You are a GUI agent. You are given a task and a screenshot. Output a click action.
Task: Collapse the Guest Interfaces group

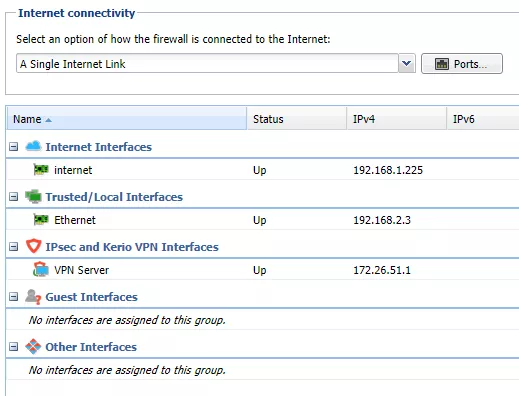coord(13,297)
